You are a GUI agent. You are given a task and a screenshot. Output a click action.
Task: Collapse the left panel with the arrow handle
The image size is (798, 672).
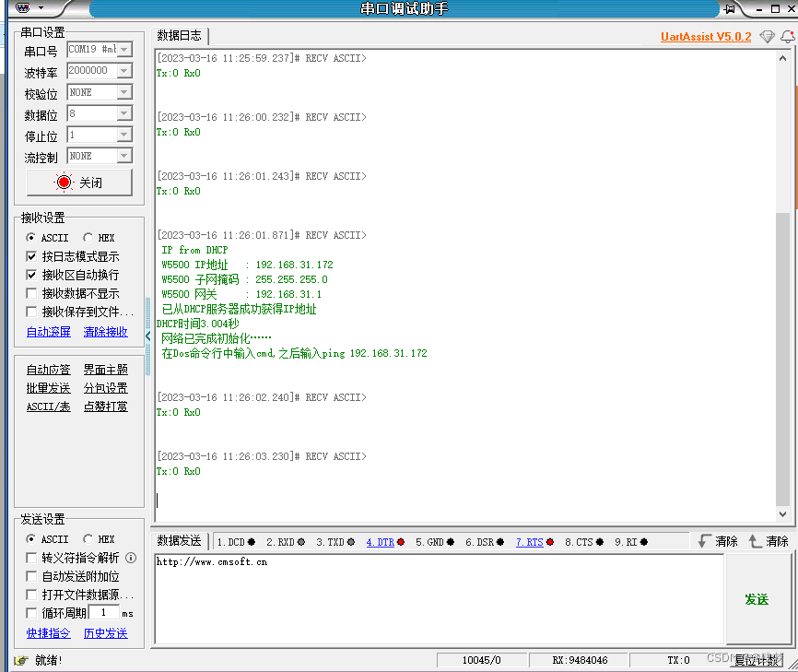tap(148, 336)
